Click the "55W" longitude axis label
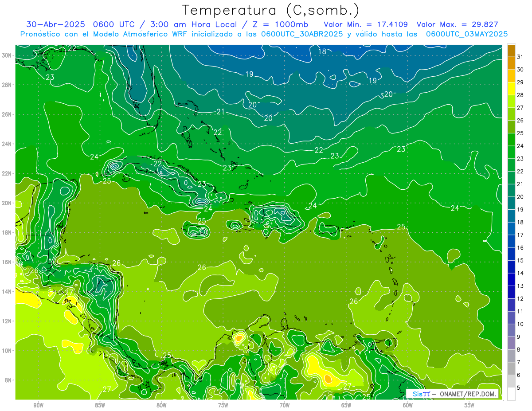The height and width of the screenshot is (411, 532). click(x=469, y=405)
